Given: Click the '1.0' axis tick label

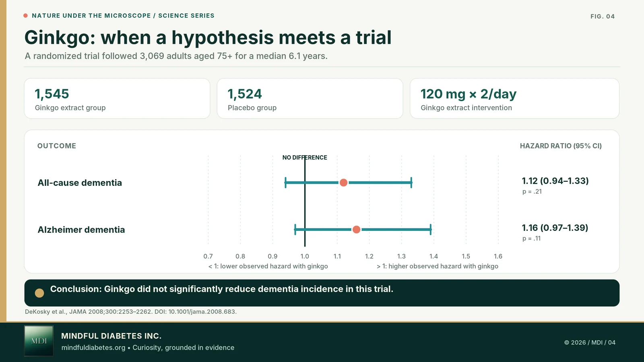Looking at the screenshot, I should (305, 256).
